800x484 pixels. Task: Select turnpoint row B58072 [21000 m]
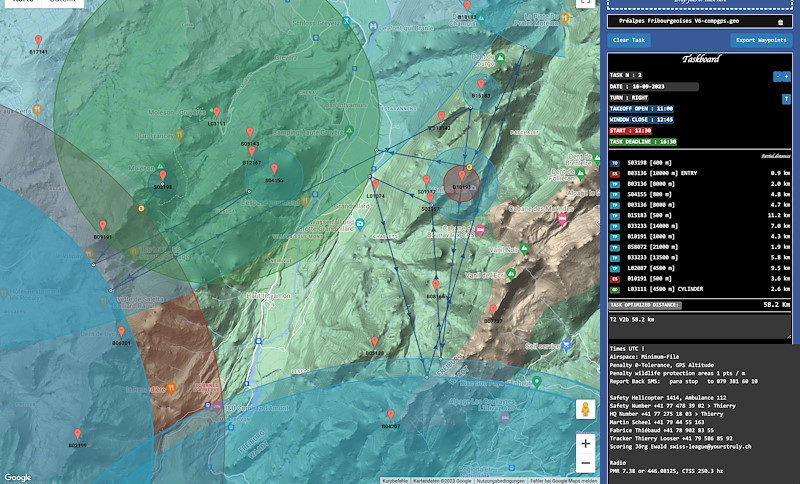(x=699, y=247)
